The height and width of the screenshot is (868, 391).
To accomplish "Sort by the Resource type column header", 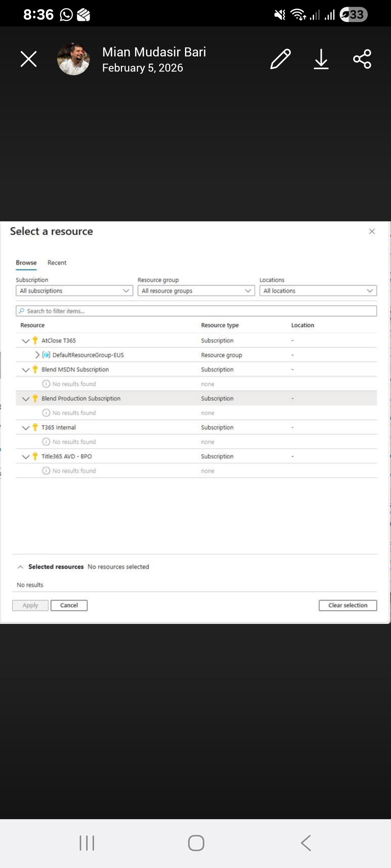I will (220, 325).
